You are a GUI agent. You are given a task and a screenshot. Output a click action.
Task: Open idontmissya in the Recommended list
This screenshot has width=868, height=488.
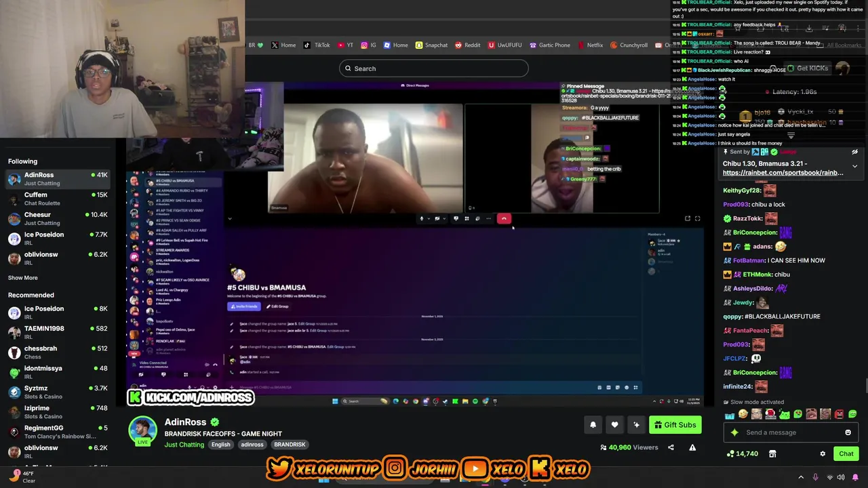(58, 372)
